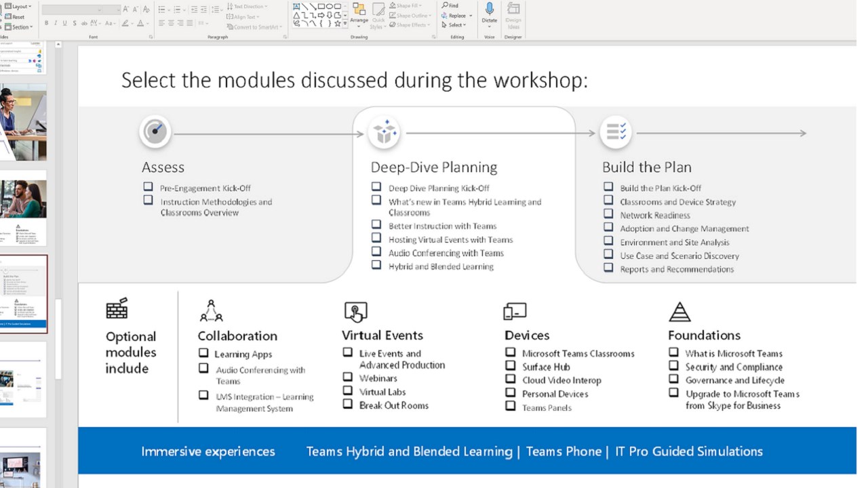Tick the Surface Hub checkbox
The width and height of the screenshot is (868, 488).
click(511, 365)
